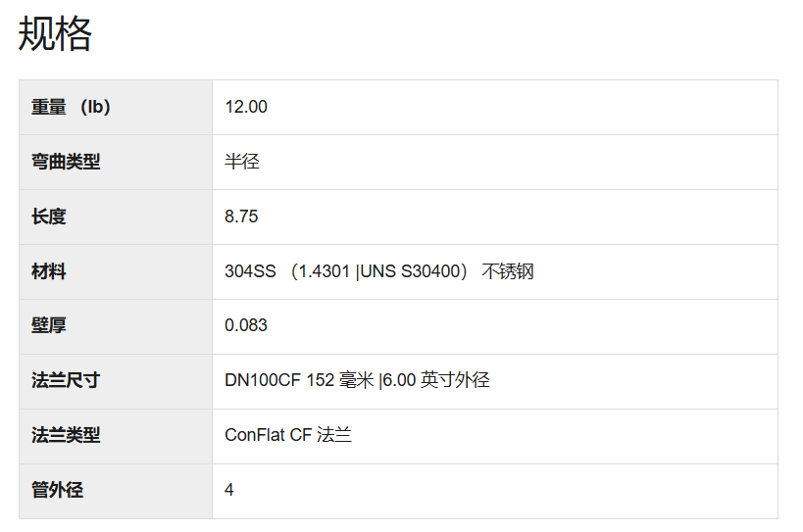Select the 法兰类型 label cell
The width and height of the screenshot is (803, 532).
[116, 436]
